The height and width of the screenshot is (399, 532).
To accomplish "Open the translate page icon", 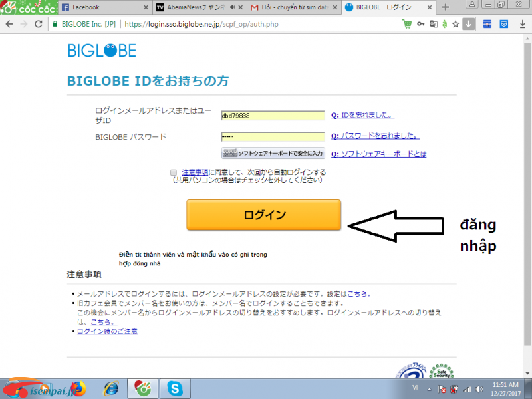I will 434,24.
